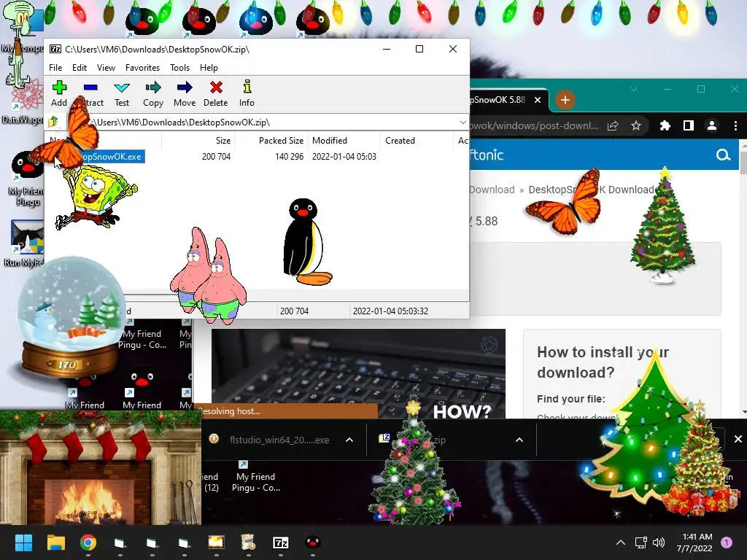The image size is (747, 560).
Task: Open the installer package taskbar icon
Action: coord(248,542)
